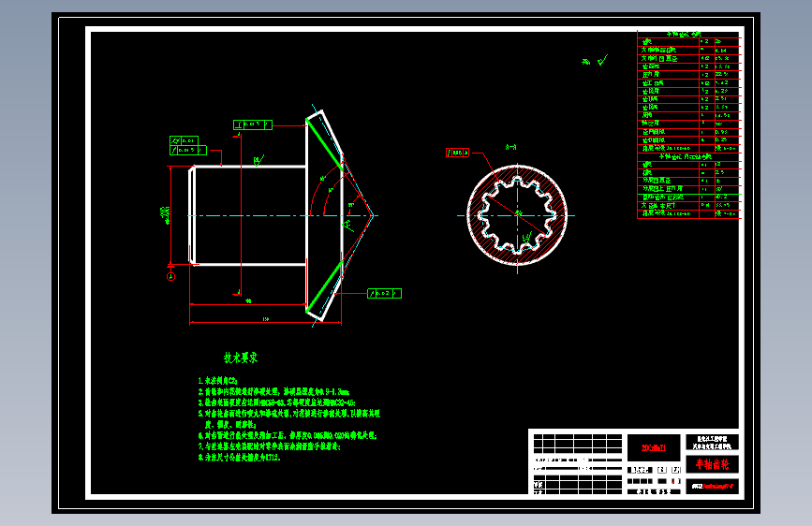The image size is (812, 526).
Task: Click the 轴交角 row in the gear parameter table
Action: [x=688, y=124]
